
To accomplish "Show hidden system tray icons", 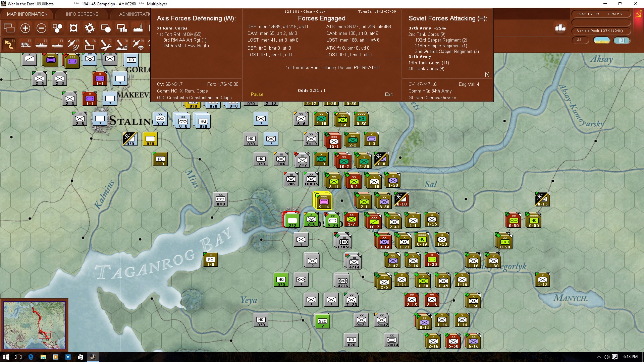I will click(599, 357).
